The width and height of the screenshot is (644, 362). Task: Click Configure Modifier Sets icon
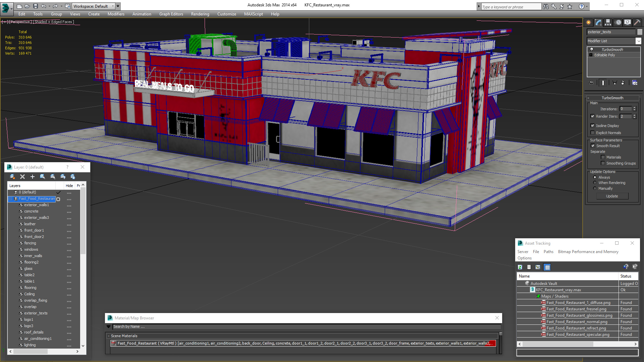point(635,82)
